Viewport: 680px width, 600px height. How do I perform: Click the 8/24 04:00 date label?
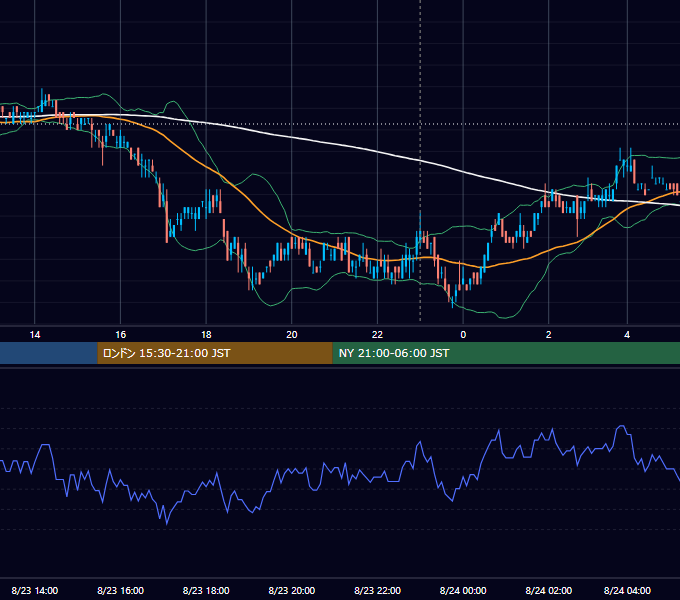point(627,590)
